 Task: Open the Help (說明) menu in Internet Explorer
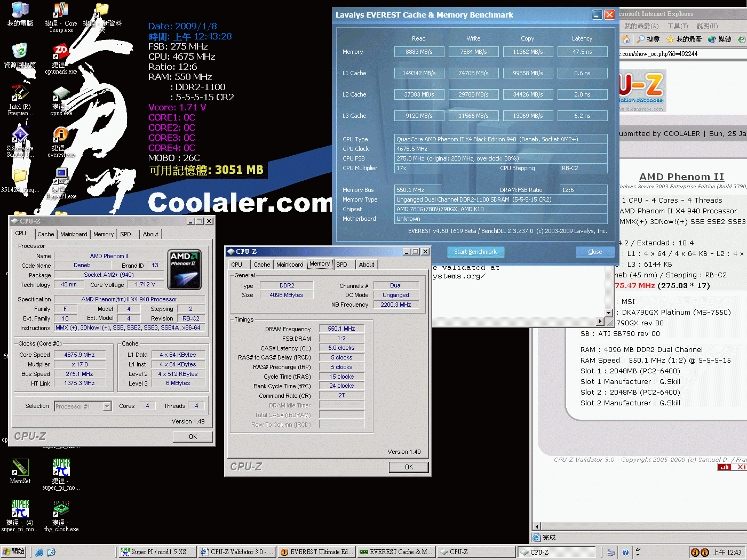[707, 26]
